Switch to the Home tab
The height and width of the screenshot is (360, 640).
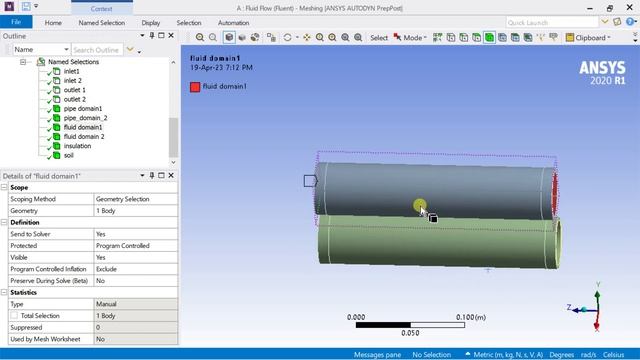(x=53, y=23)
